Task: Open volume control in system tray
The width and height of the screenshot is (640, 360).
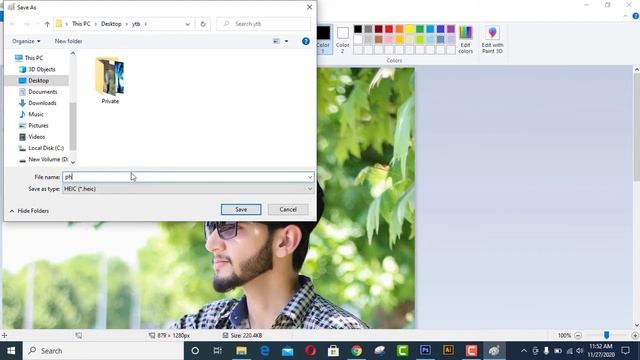Action: (580, 351)
